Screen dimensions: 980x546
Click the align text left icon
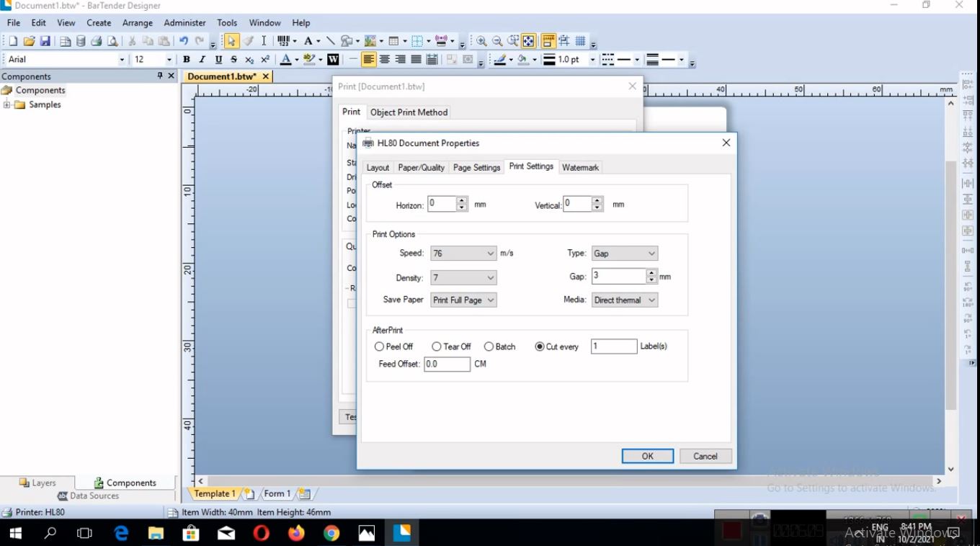(369, 60)
